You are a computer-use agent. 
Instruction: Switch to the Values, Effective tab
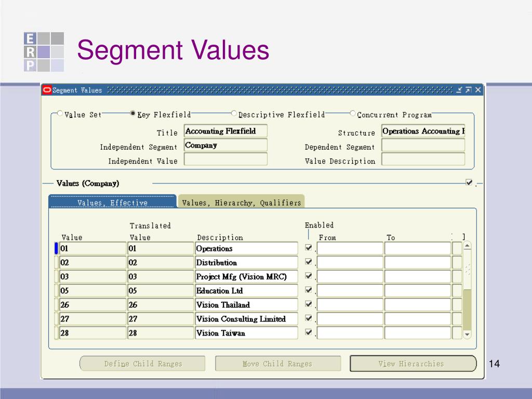[x=113, y=202]
